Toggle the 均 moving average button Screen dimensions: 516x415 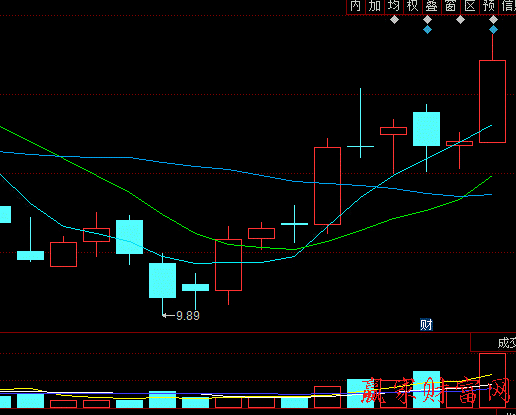click(394, 6)
